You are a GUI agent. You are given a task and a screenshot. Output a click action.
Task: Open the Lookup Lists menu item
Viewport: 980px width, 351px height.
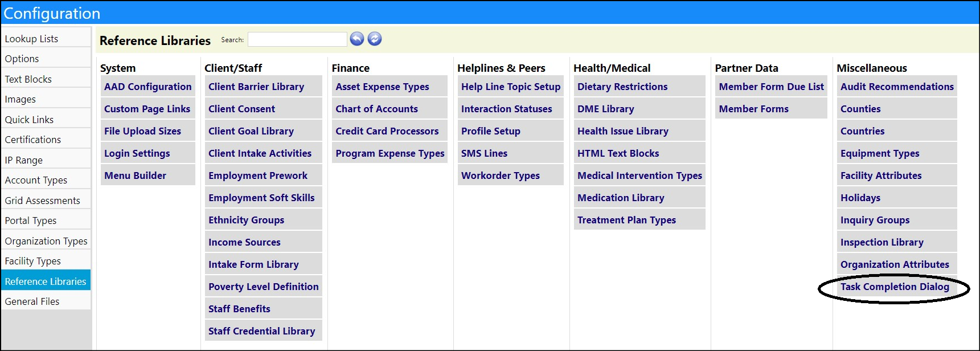point(46,38)
